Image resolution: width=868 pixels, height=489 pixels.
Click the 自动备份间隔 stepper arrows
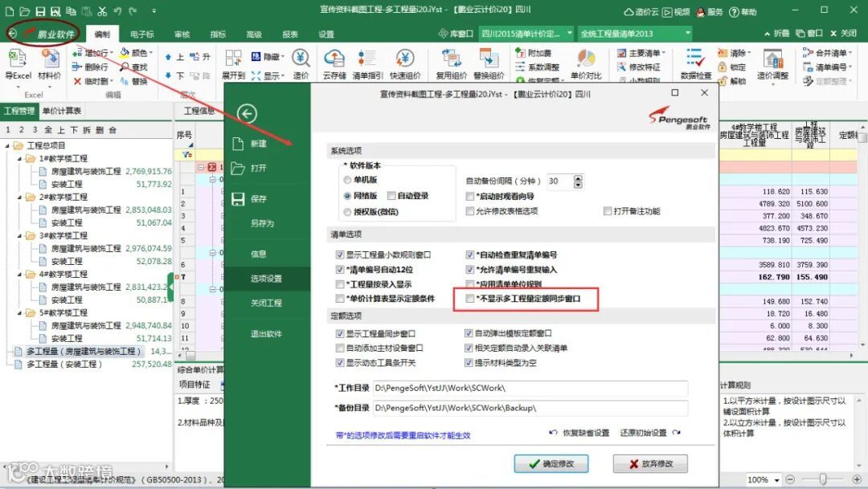579,181
